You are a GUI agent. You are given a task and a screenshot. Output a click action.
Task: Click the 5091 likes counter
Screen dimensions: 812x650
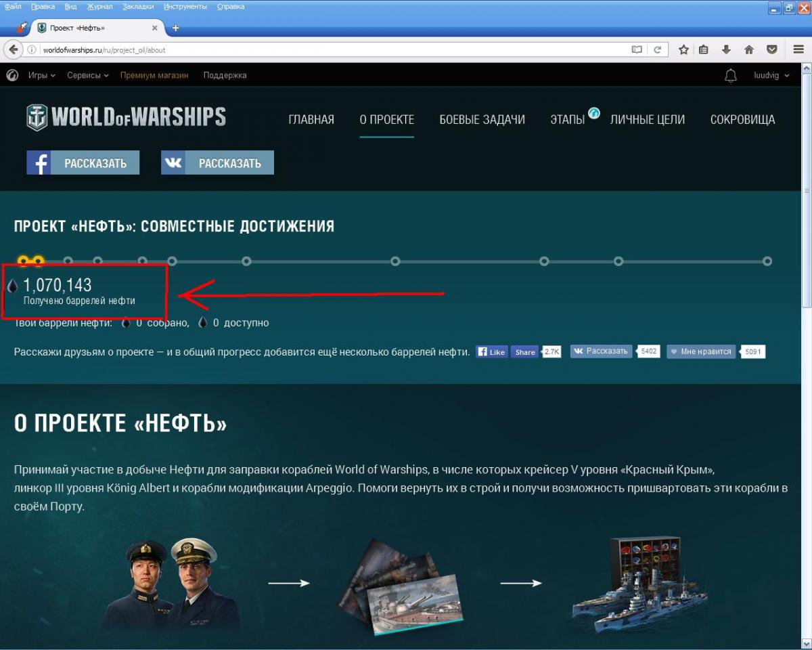pyautogui.click(x=752, y=352)
